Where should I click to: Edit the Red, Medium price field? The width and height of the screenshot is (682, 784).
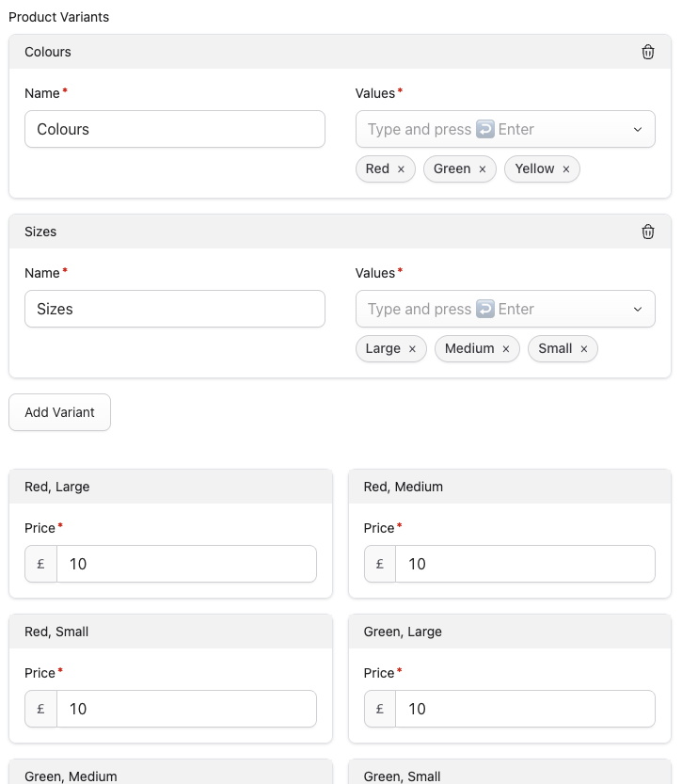525,564
